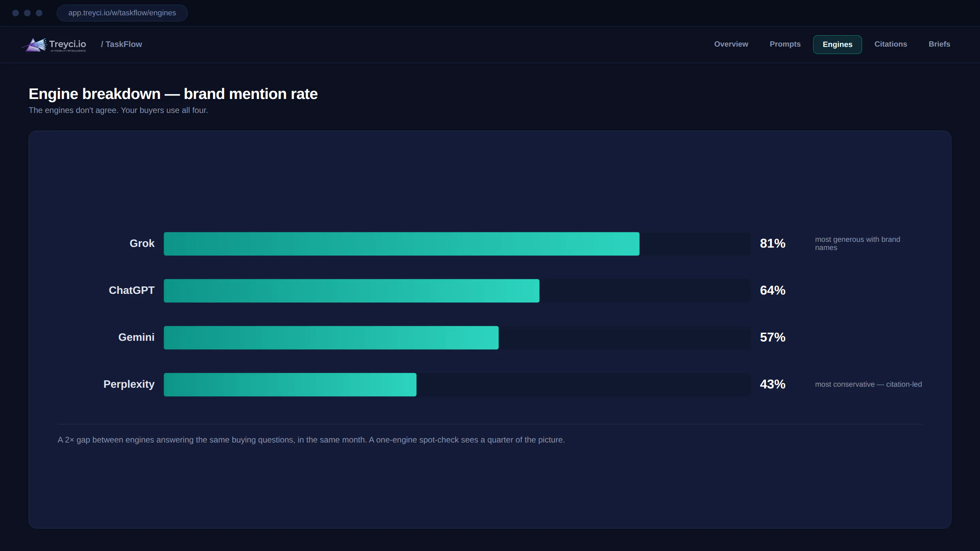Click the 64% value for ChatGPT
Image resolution: width=980 pixels, height=551 pixels.
click(x=773, y=290)
